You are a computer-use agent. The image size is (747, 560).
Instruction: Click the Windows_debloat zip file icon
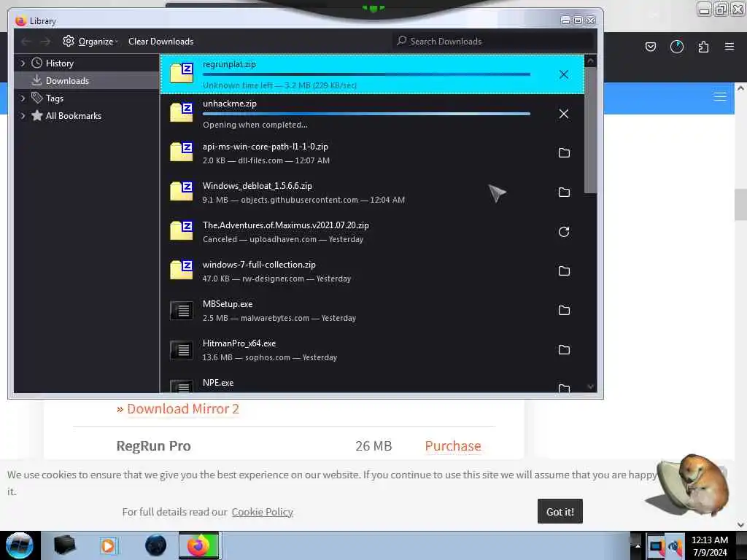(x=182, y=192)
